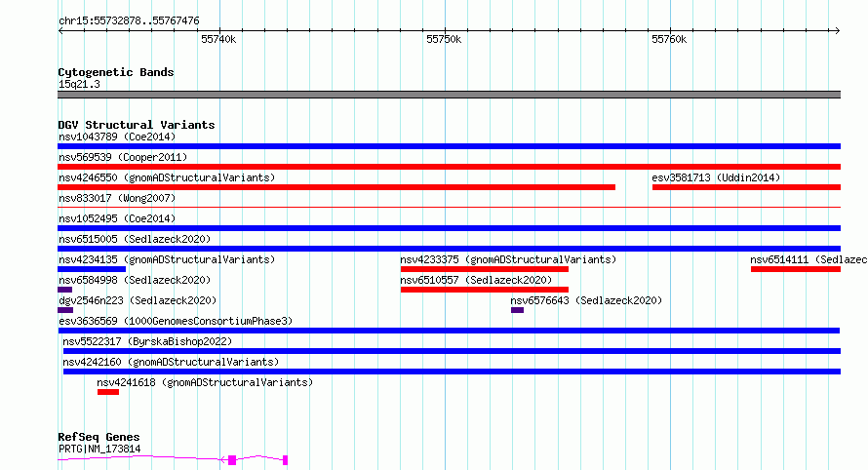868x470 pixels.
Task: Click the nsv1043789 (Coe2014) variant label
Action: click(117, 137)
